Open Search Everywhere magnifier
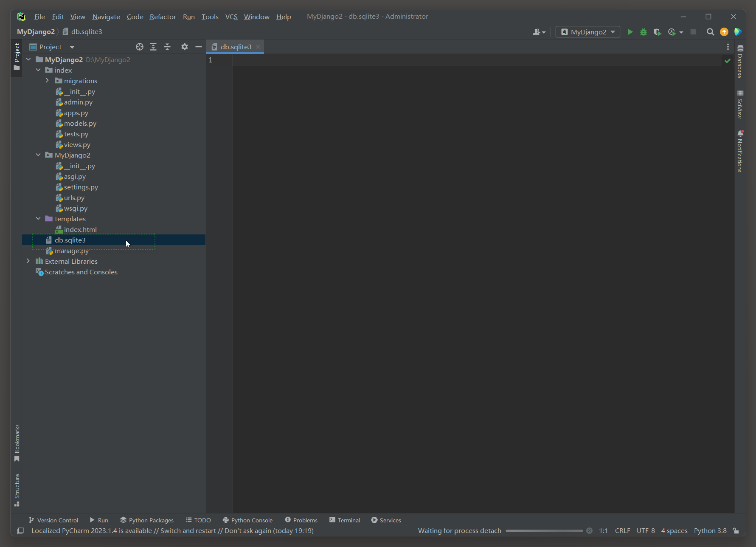Viewport: 756px width, 547px height. [x=710, y=32]
